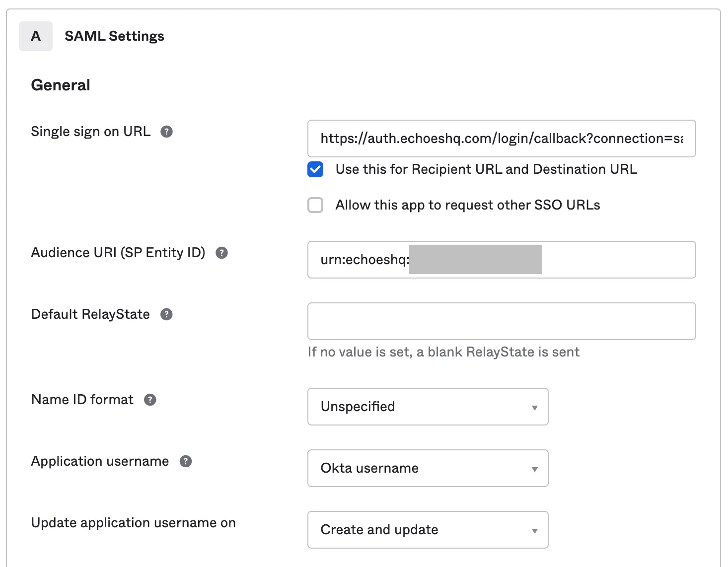The width and height of the screenshot is (728, 567).
Task: Click the Name ID format label
Action: click(82, 400)
